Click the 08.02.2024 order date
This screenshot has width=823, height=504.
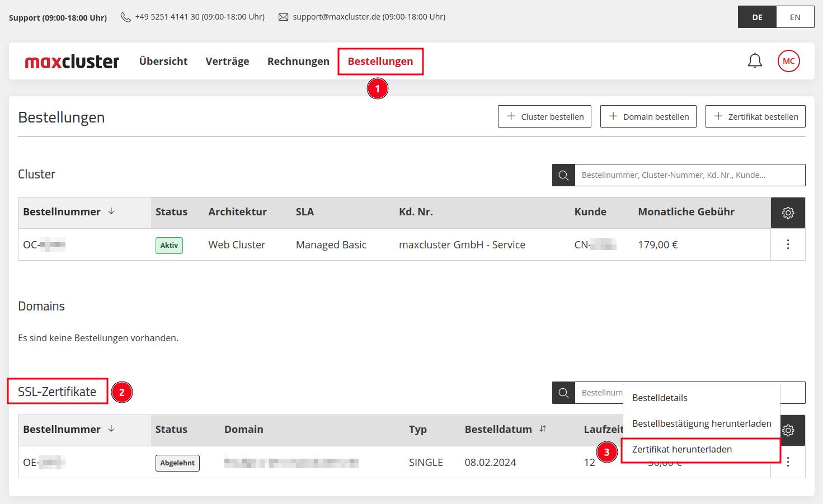tap(490, 462)
